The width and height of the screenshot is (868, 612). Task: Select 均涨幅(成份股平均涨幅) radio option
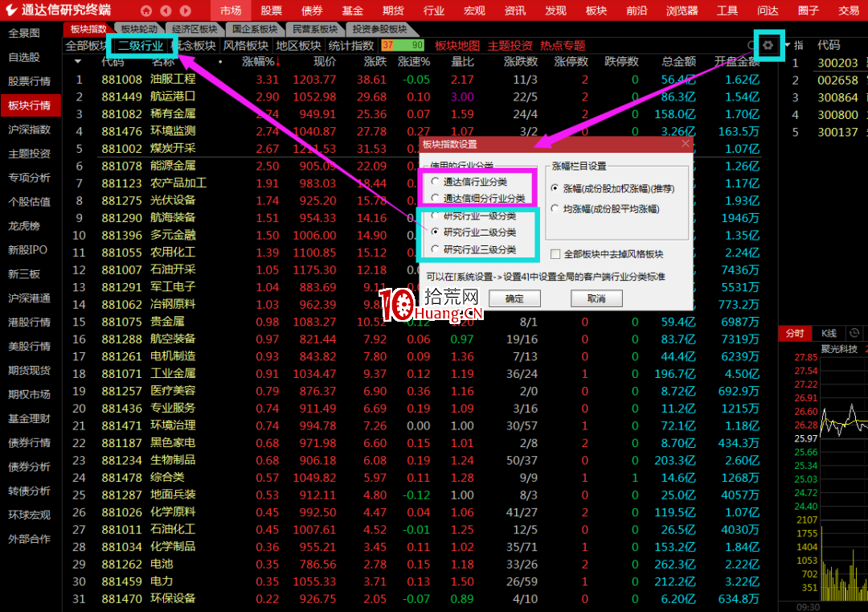pyautogui.click(x=555, y=209)
